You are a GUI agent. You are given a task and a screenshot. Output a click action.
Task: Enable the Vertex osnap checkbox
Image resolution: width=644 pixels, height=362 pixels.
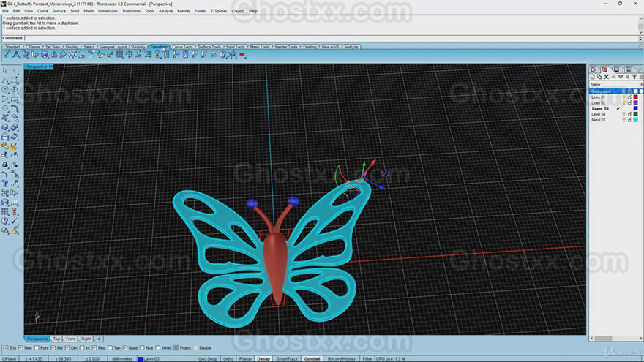tap(158, 348)
